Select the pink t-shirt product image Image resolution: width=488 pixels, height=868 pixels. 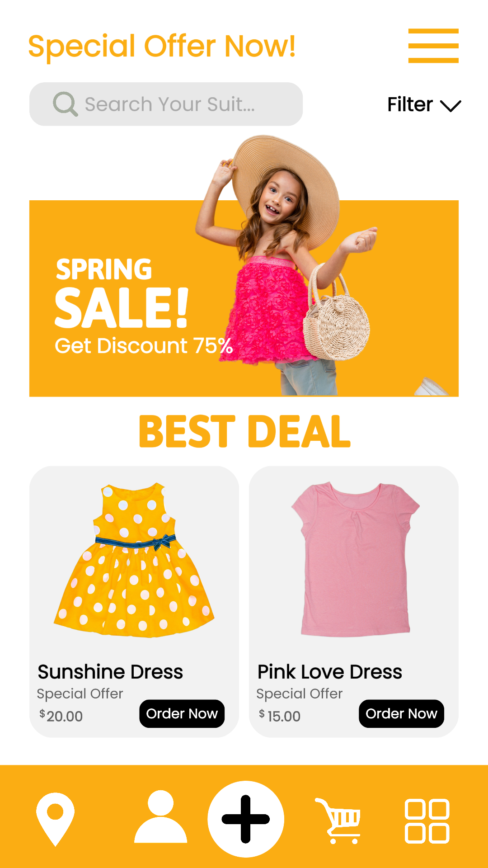click(x=356, y=559)
